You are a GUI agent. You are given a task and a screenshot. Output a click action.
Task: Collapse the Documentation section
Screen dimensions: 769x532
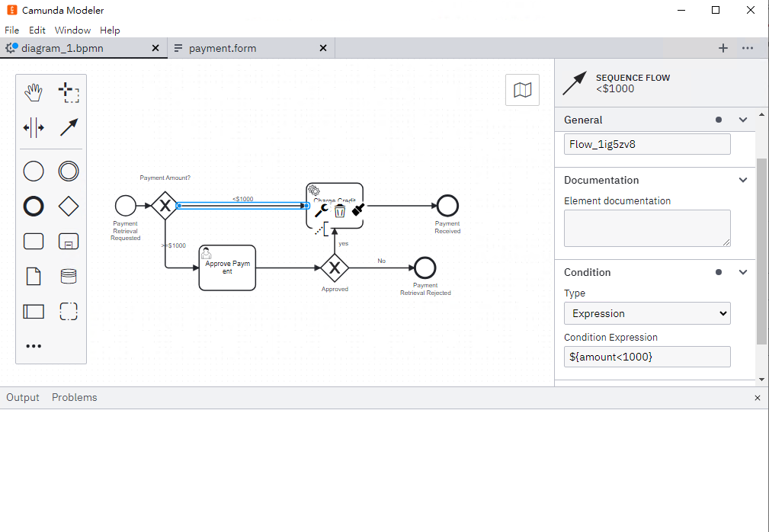point(743,180)
